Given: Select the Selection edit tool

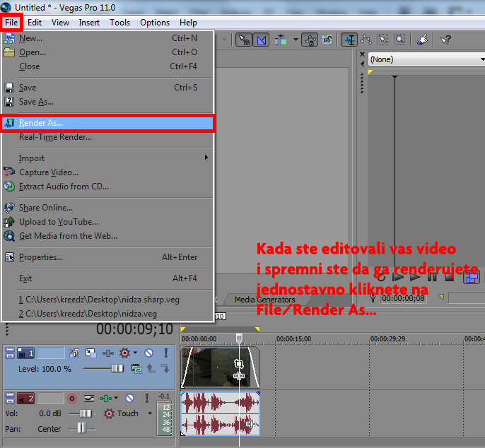Looking at the screenshot, I should [383, 40].
